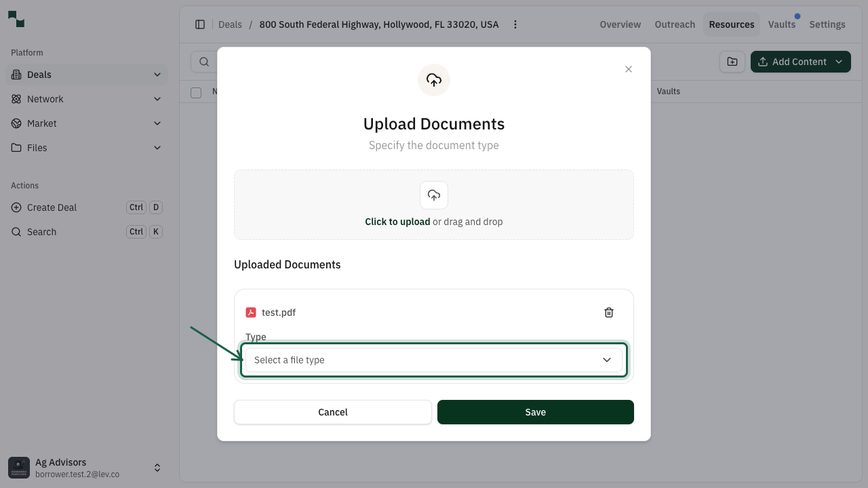Click the cloud upload icon in drop zone
This screenshot has width=868, height=488.
434,195
